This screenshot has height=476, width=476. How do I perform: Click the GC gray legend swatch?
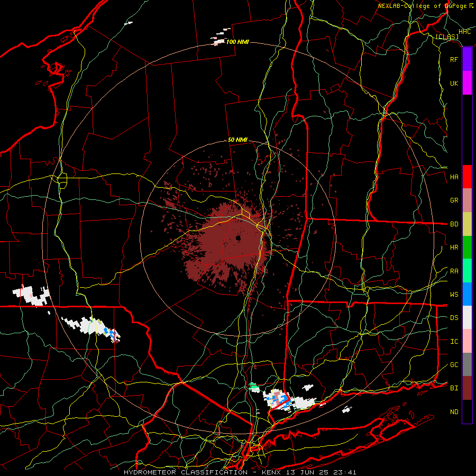pos(467,364)
